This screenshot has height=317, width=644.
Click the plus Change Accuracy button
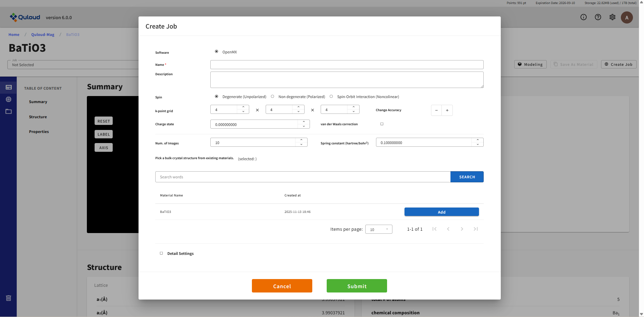(x=447, y=110)
